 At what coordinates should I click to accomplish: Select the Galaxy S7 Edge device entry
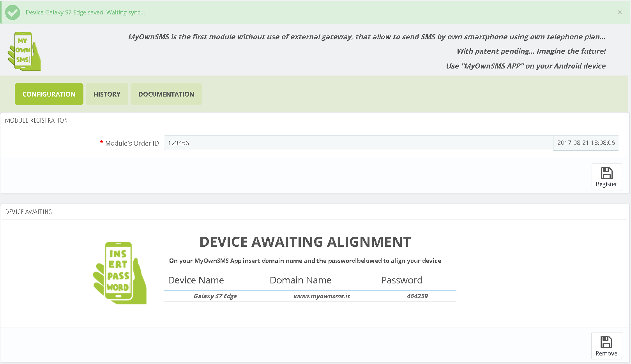coord(215,296)
